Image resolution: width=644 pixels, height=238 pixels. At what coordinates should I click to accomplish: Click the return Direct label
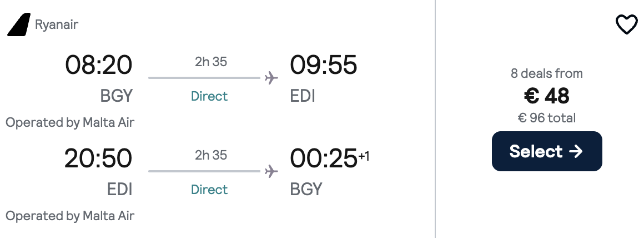coord(209,190)
